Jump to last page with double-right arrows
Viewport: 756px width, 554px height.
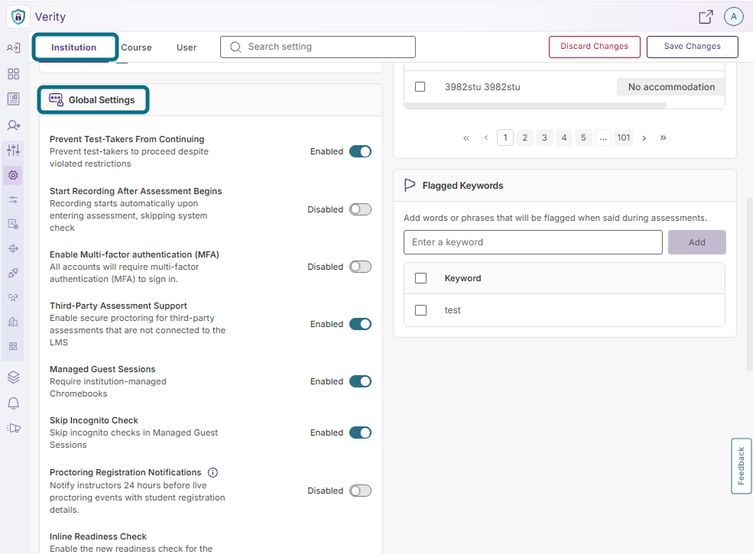pyautogui.click(x=664, y=138)
